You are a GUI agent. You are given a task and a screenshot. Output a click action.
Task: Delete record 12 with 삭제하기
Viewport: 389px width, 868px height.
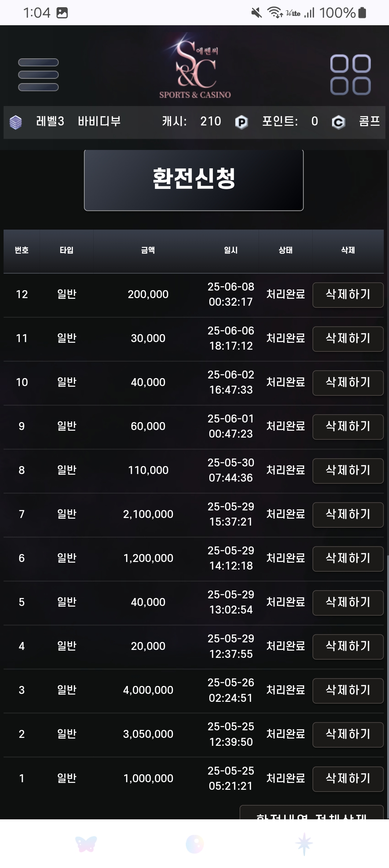pyautogui.click(x=348, y=295)
